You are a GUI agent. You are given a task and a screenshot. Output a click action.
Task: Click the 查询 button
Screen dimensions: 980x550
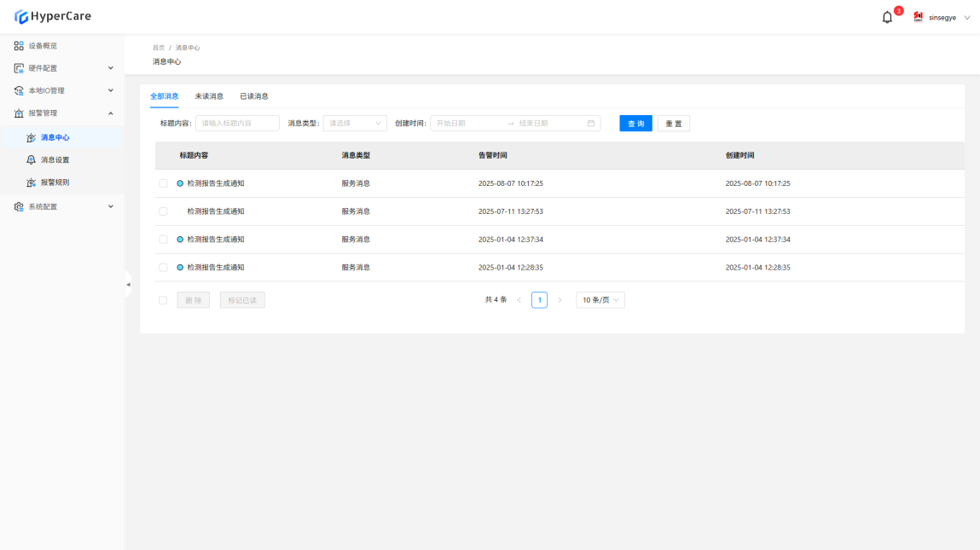[x=635, y=124]
